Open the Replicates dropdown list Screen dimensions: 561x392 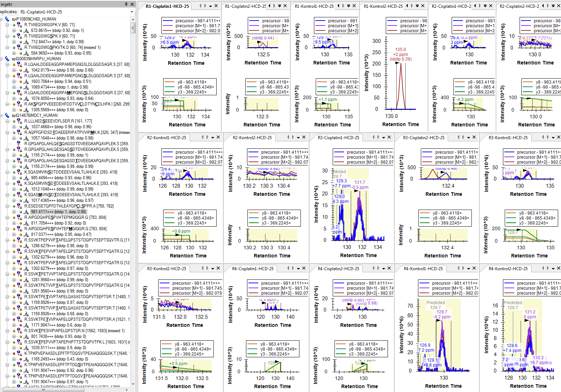132,12
